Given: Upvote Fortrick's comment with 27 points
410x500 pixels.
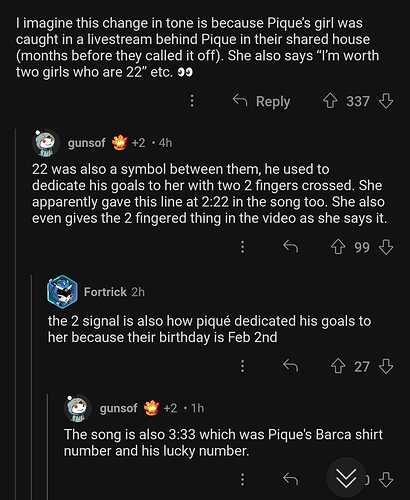Looking at the screenshot, I should click(x=338, y=366).
